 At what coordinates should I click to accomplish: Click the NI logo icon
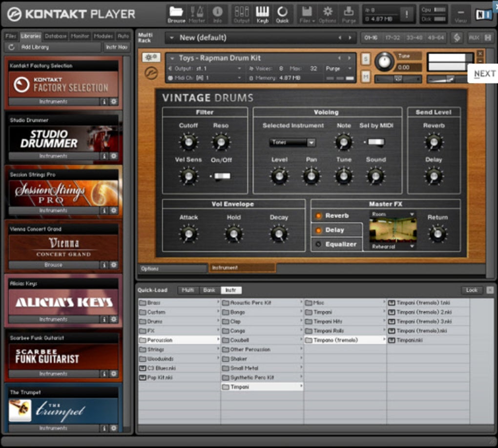483,14
